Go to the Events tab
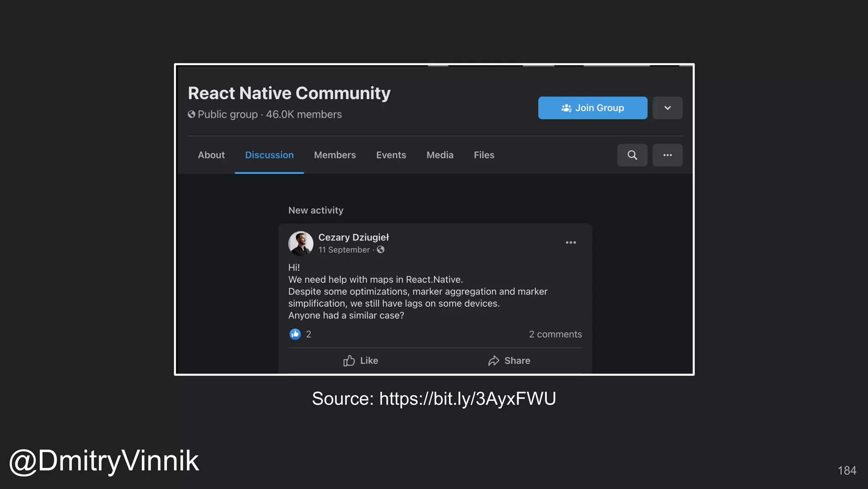 pyautogui.click(x=391, y=155)
